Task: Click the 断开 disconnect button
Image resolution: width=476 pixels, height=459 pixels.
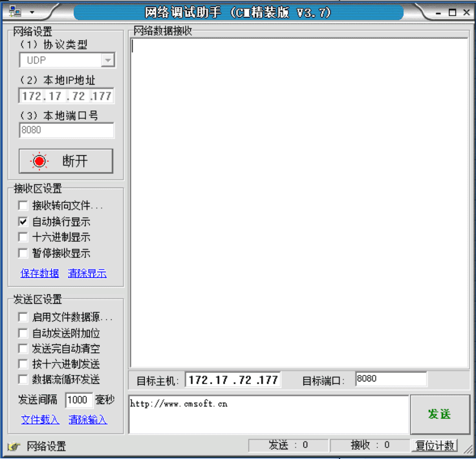Action: pos(66,161)
